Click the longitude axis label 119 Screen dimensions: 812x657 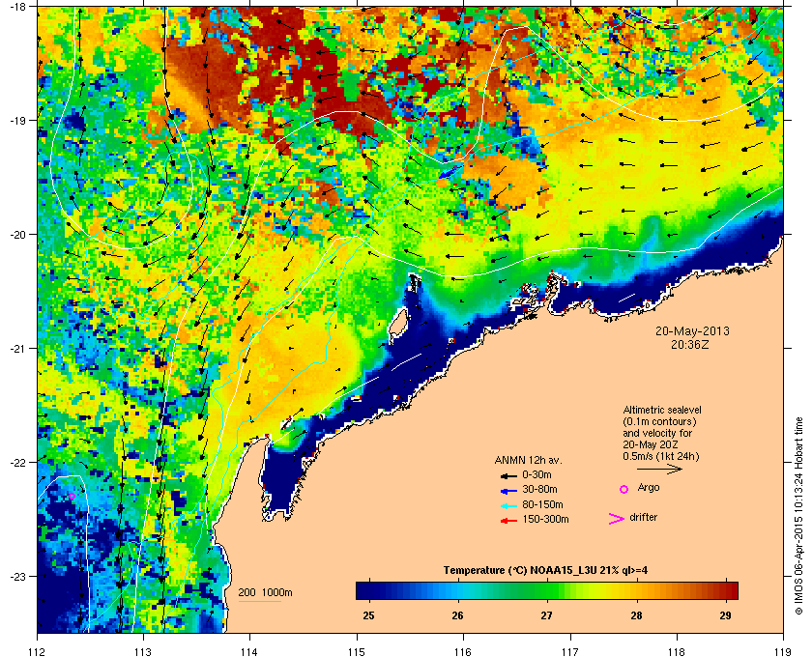pyautogui.click(x=783, y=652)
